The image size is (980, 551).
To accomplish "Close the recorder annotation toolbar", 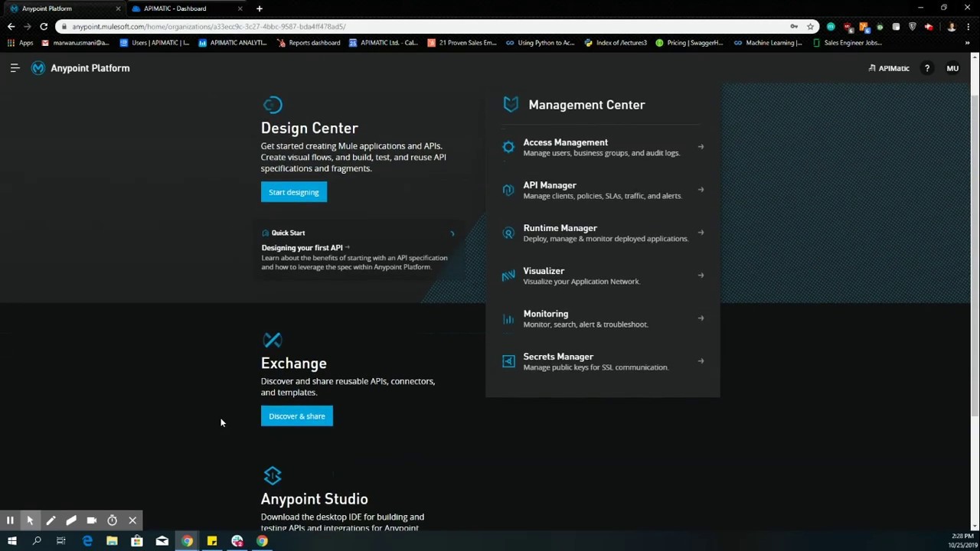I will tap(132, 520).
